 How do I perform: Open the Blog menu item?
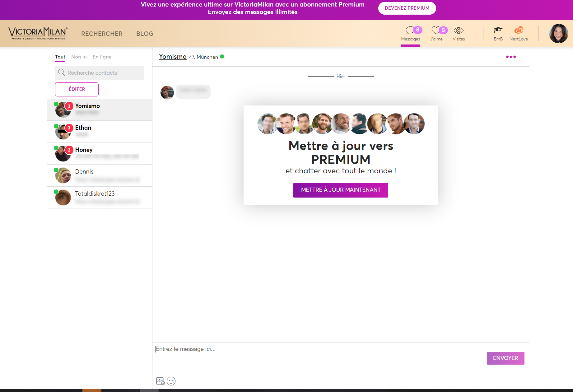tap(145, 34)
